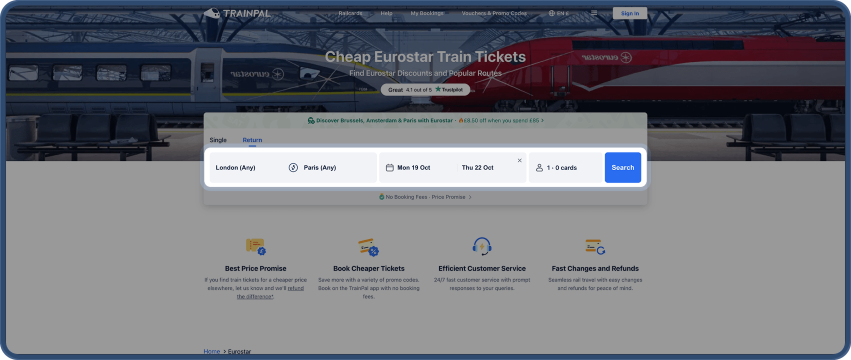The height and width of the screenshot is (360, 851).
Task: Clear the return date with the X
Action: [x=519, y=160]
